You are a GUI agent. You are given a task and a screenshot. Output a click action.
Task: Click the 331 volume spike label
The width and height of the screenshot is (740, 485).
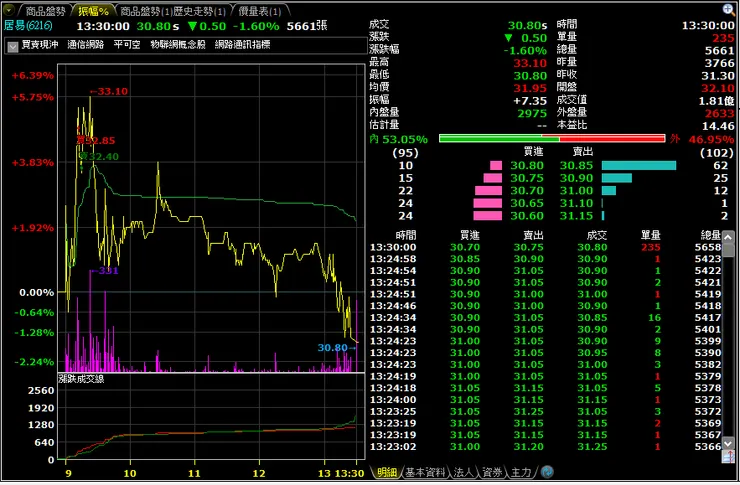pyautogui.click(x=104, y=270)
